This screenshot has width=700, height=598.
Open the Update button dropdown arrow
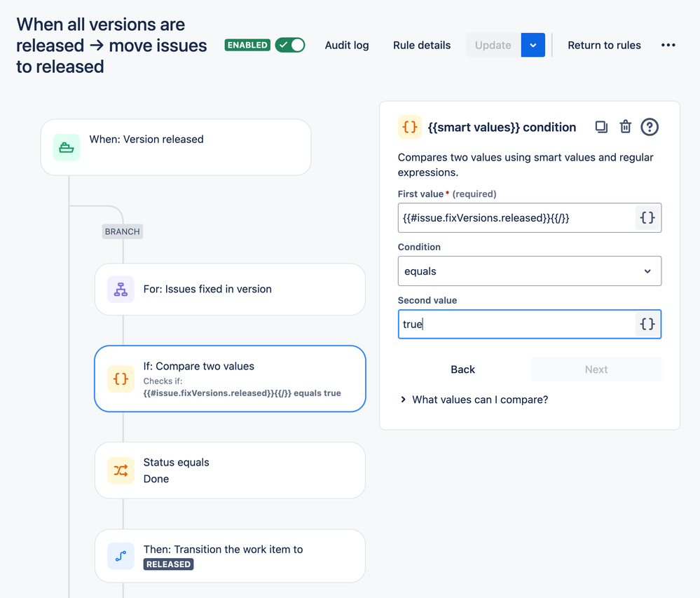coord(533,45)
